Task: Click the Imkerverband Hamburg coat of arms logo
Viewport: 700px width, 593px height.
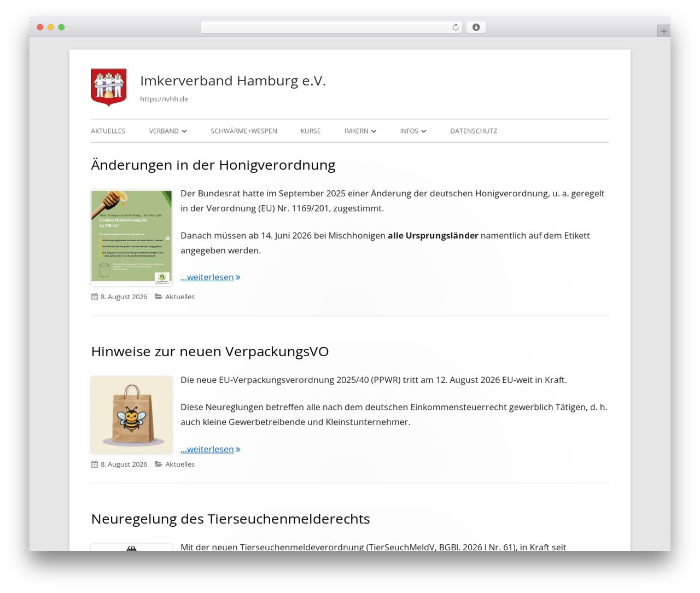Action: [x=109, y=87]
